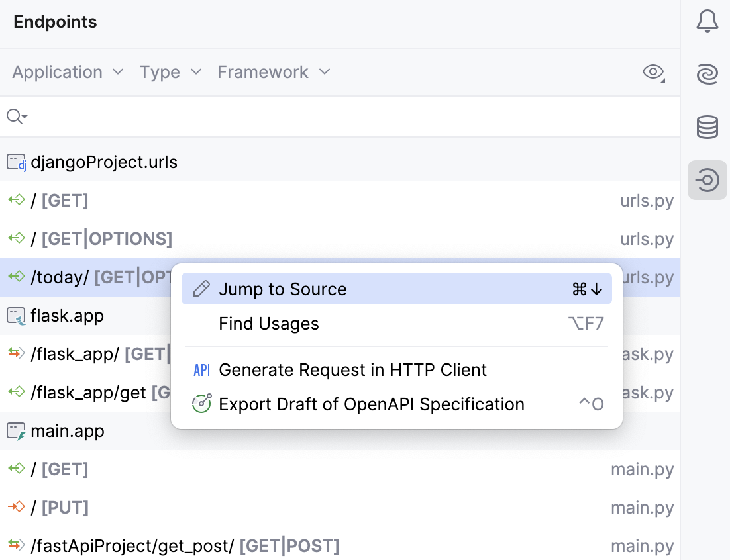730x560 pixels.
Task: Click the pencil icon beside Jump to Source
Action: (x=201, y=289)
